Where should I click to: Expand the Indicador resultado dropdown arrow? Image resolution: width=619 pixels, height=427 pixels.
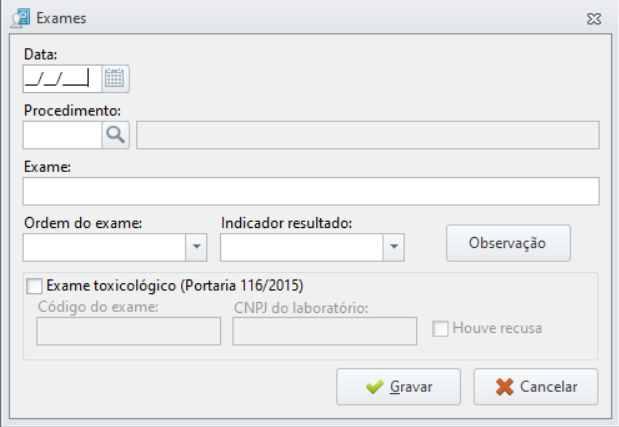coord(394,247)
